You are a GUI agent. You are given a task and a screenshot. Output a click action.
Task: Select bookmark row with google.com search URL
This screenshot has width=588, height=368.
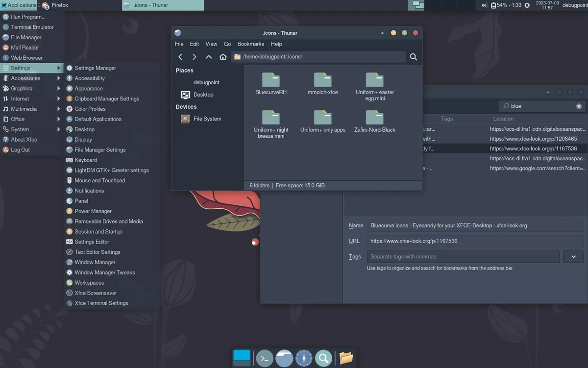tap(505, 168)
